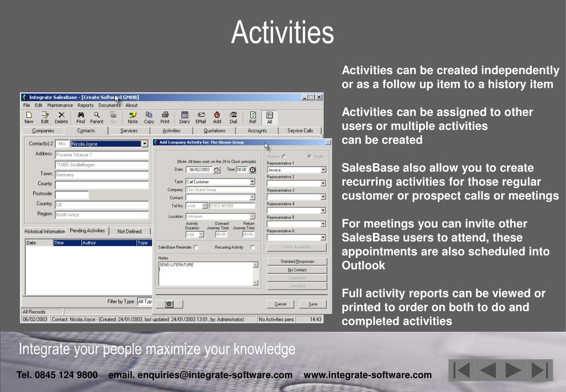Jump to last slide navigation button
The height and width of the screenshot is (392, 566).
point(540,370)
